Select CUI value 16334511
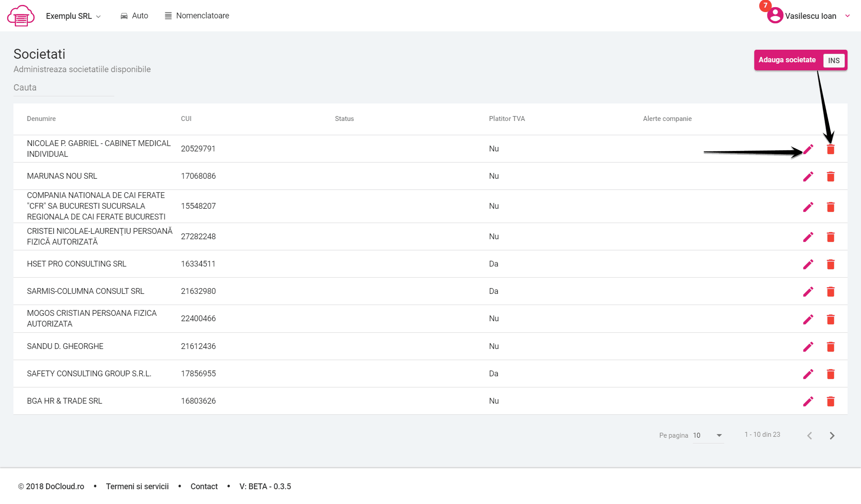This screenshot has width=861, height=504. (198, 264)
